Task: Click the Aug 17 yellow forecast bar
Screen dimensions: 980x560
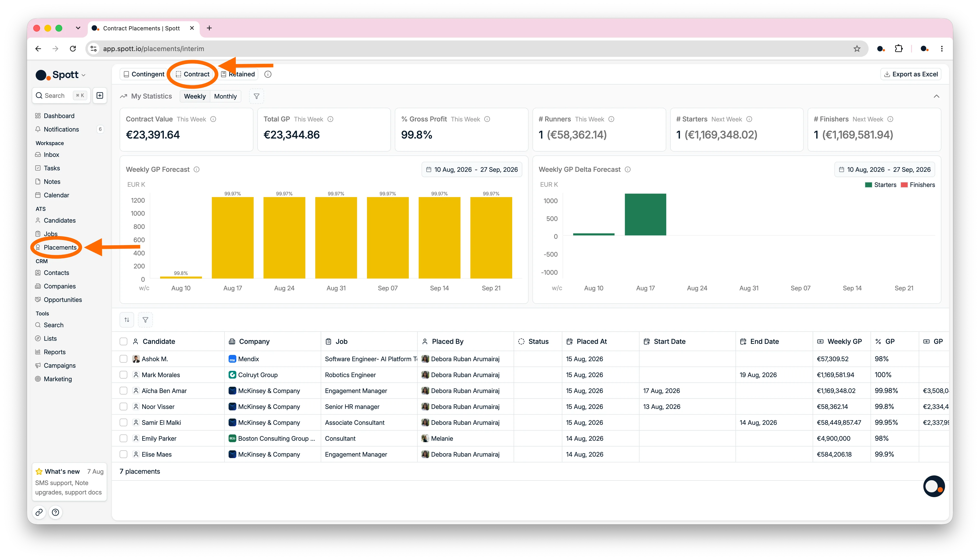Action: click(232, 238)
